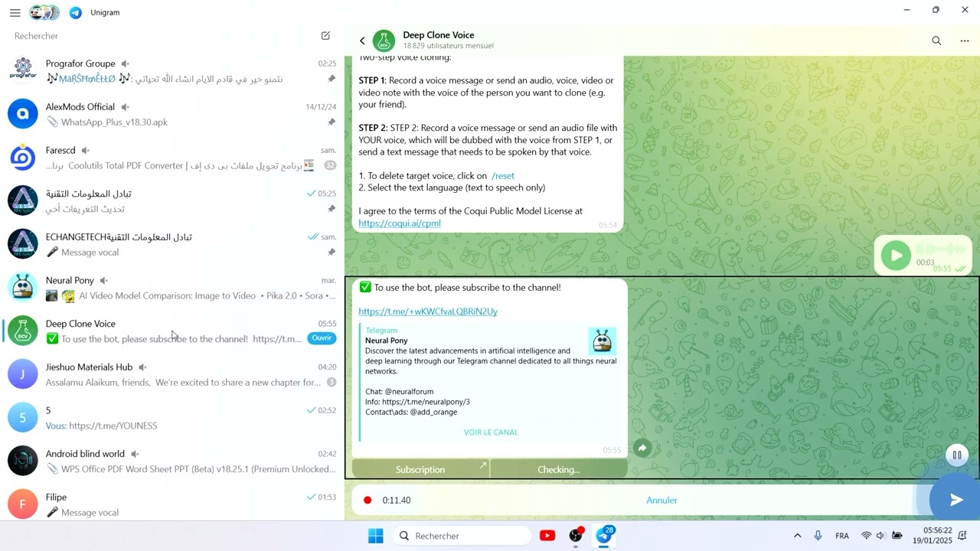Viewport: 980px width, 551px height.
Task: Open the Filipe chat
Action: pyautogui.click(x=172, y=504)
